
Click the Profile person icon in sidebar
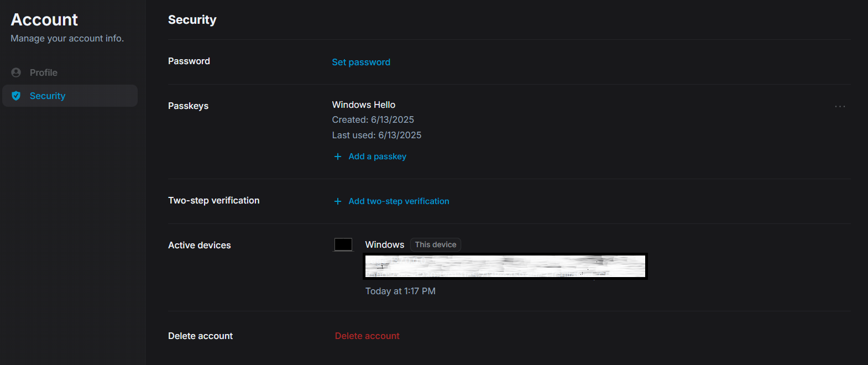pos(16,72)
